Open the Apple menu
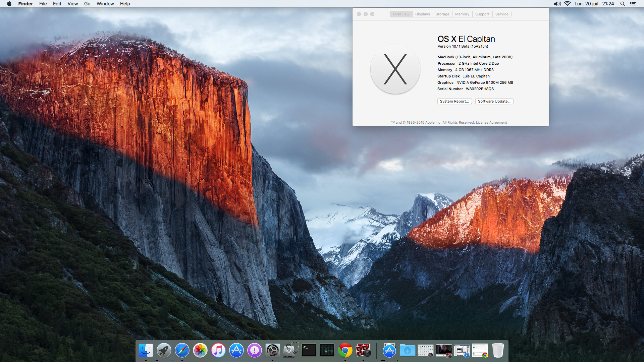The width and height of the screenshot is (644, 362). click(9, 4)
